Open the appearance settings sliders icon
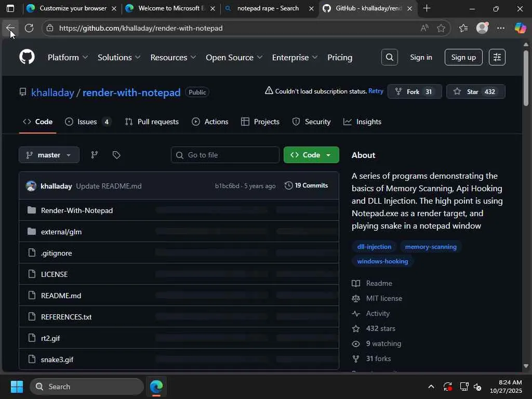This screenshot has height=399, width=532. [497, 57]
